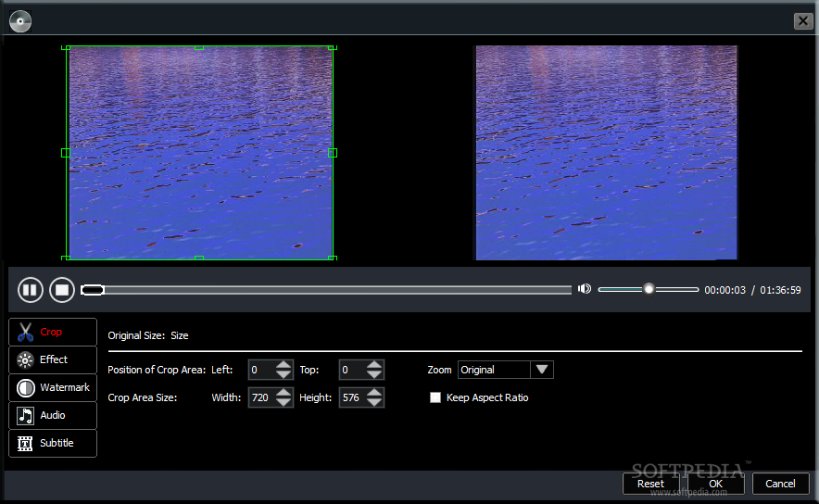The height and width of the screenshot is (504, 819).
Task: Click the disc logo in the title bar
Action: point(20,21)
